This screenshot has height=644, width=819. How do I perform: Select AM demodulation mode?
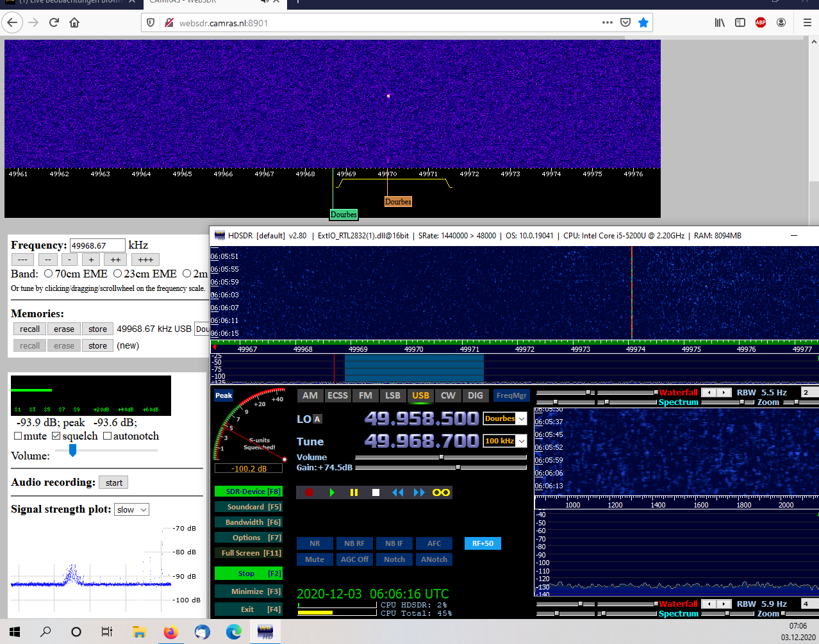click(x=310, y=395)
